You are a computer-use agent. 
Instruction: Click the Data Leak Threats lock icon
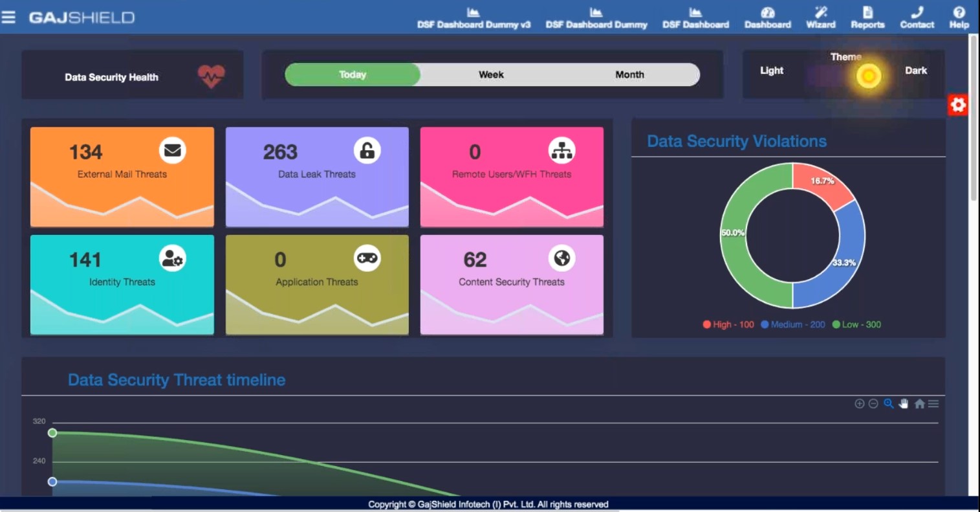pyautogui.click(x=367, y=150)
